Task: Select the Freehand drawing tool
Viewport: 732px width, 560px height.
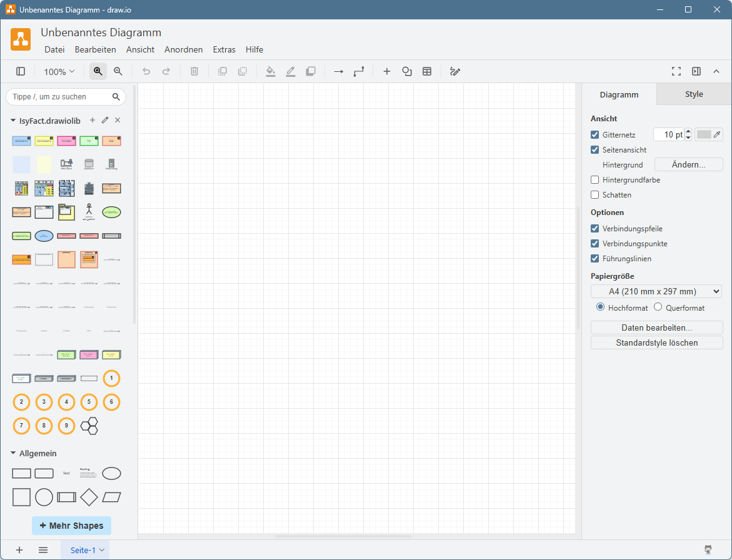Action: (x=455, y=71)
